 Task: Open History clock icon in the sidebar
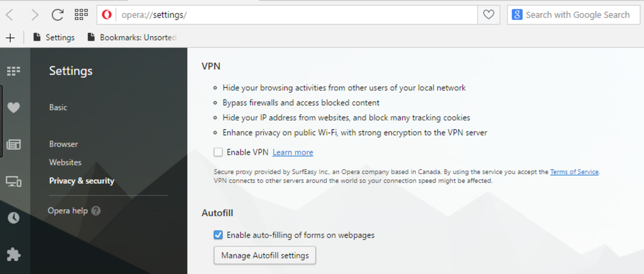(x=13, y=218)
